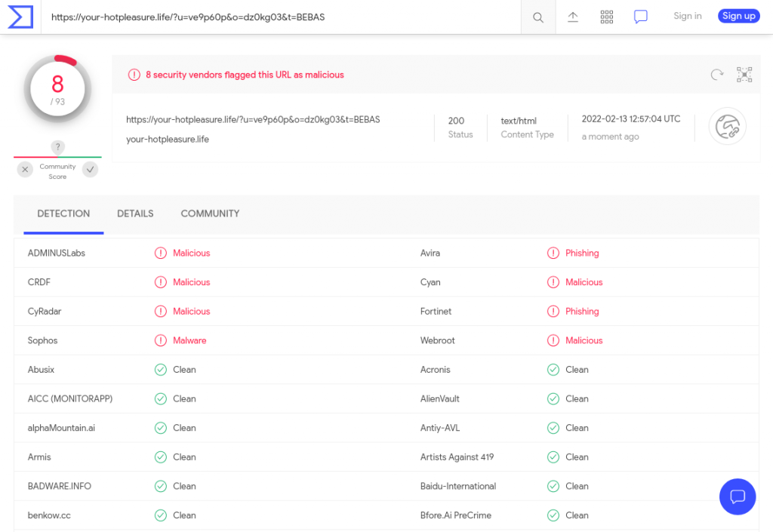Open the comments speech bubble icon
Image resolution: width=773 pixels, height=532 pixels.
point(641,17)
